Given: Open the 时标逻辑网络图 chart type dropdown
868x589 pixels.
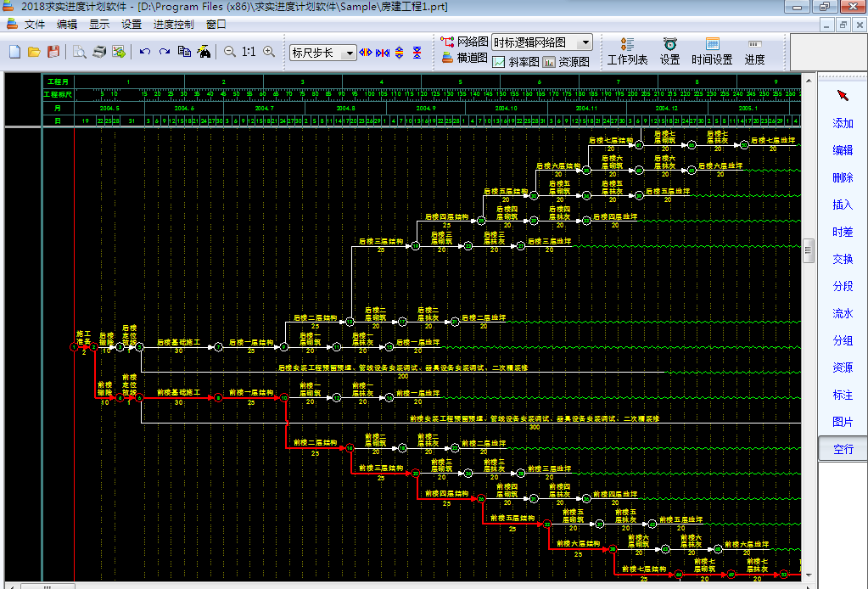Looking at the screenshot, I should (585, 42).
